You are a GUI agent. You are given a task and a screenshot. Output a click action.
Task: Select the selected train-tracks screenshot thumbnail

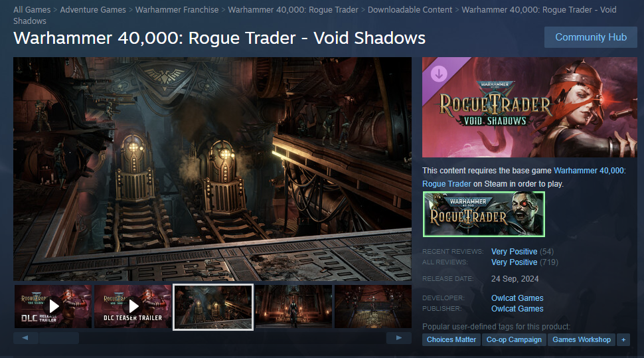tap(213, 307)
